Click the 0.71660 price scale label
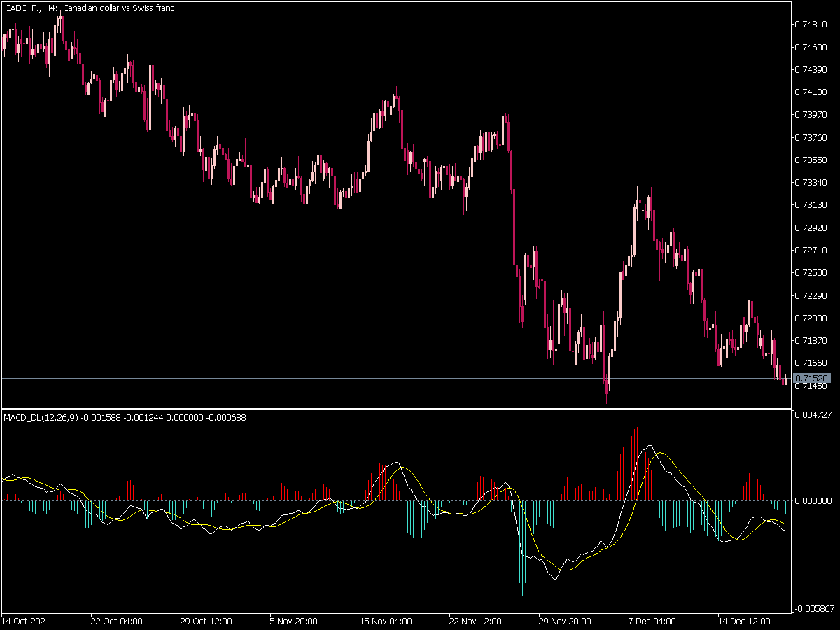Viewport: 840px width, 630px height. [812, 363]
